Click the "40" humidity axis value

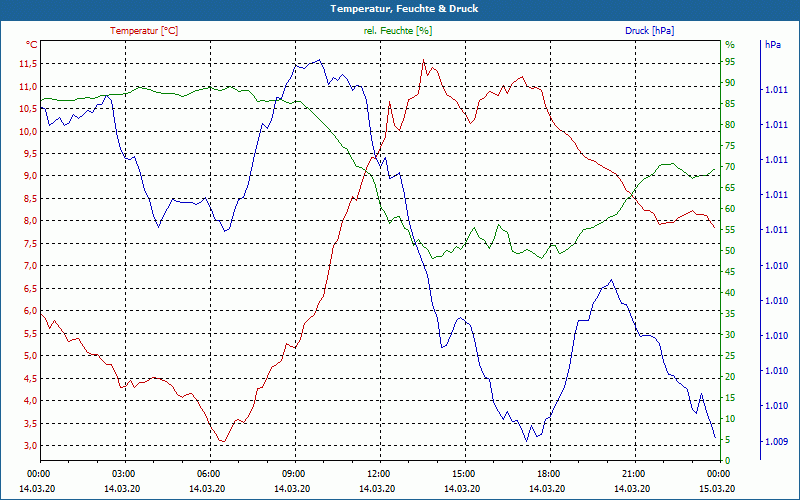730,293
